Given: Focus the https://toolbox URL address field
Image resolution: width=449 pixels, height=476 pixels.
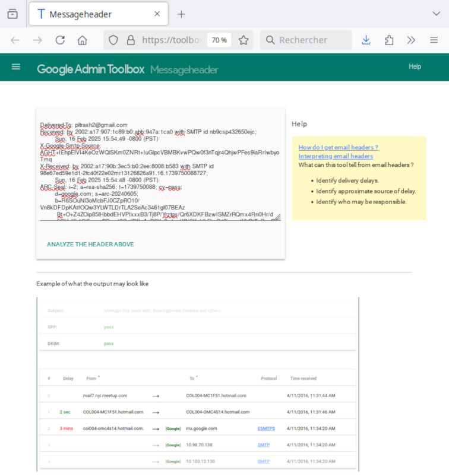Looking at the screenshot, I should pyautogui.click(x=172, y=40).
